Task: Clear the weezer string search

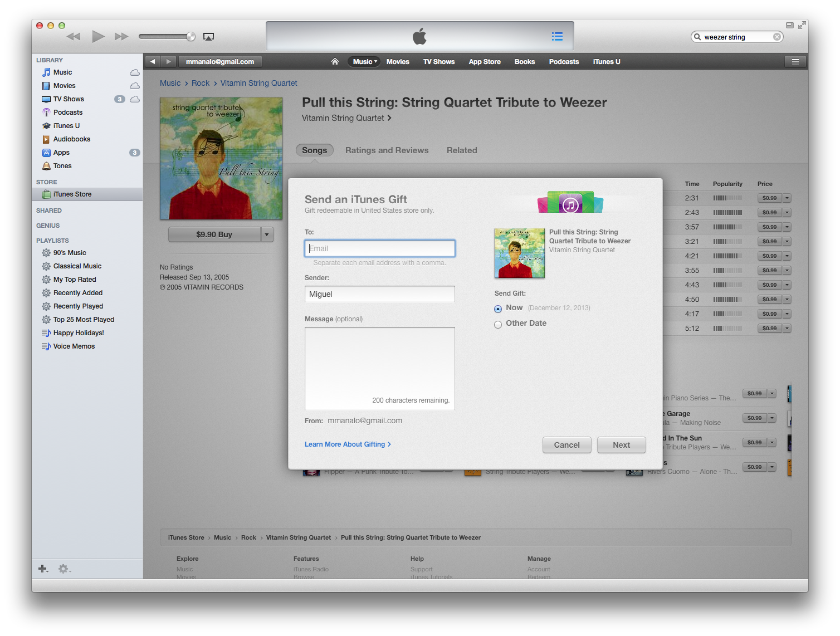Action: point(776,37)
